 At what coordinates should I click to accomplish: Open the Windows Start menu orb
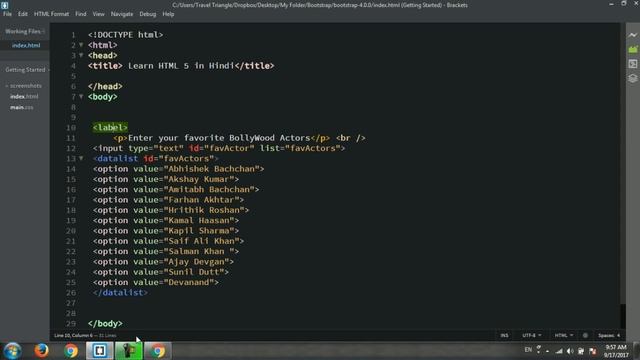(x=12, y=351)
